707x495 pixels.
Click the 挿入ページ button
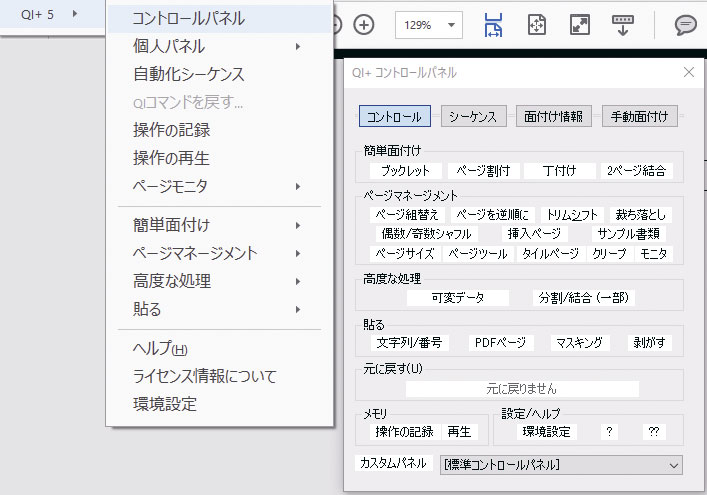click(534, 234)
